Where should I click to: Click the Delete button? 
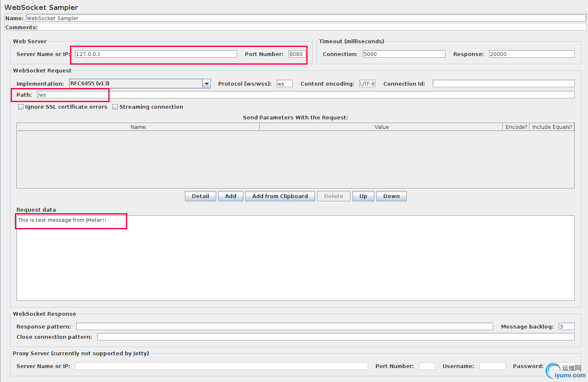point(334,196)
